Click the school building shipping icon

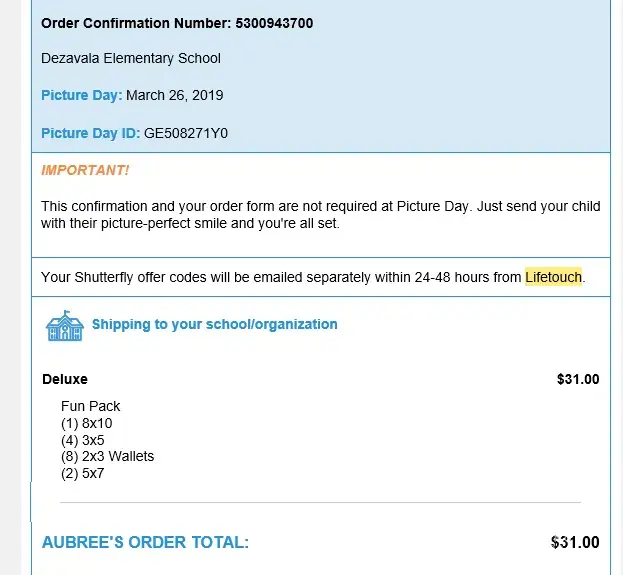[x=64, y=325]
